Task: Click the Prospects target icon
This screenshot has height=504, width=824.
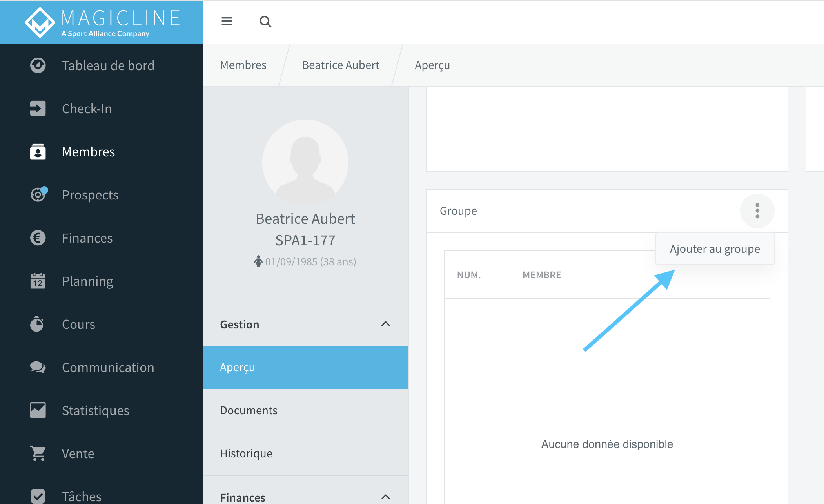Action: [x=39, y=194]
